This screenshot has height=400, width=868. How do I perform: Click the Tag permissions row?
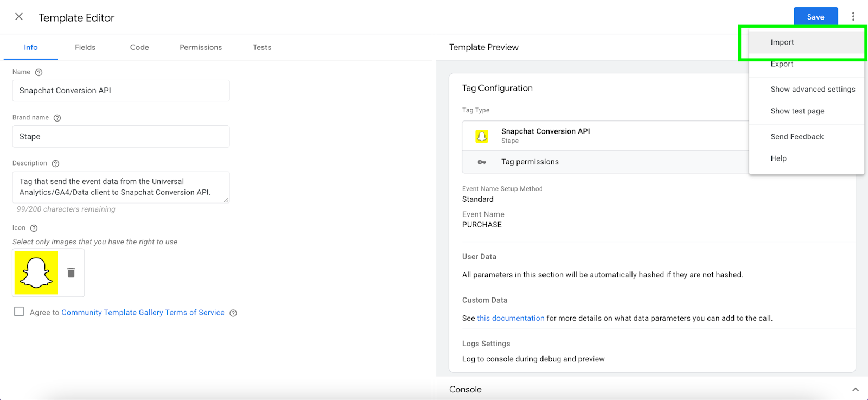point(605,162)
